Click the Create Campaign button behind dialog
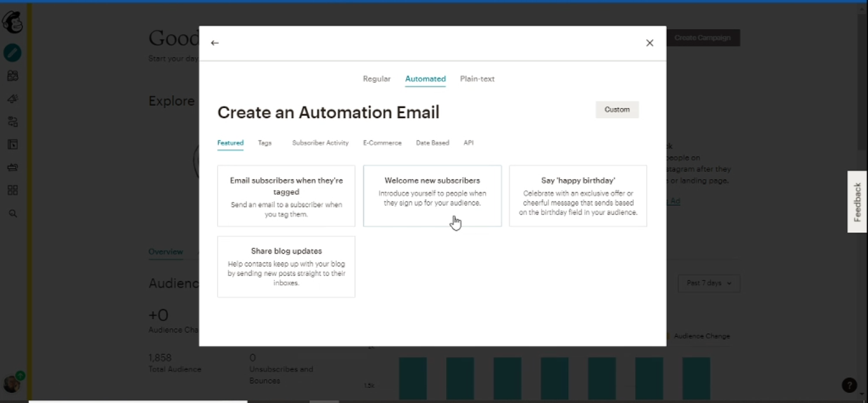This screenshot has height=403, width=868. pyautogui.click(x=703, y=38)
